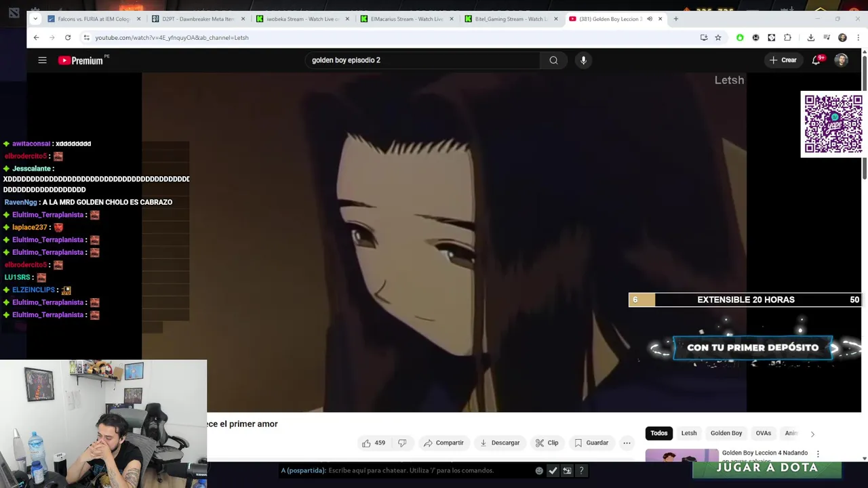Switch to ElMacarius Stream tab
The height and width of the screenshot is (488, 868).
pos(407,19)
